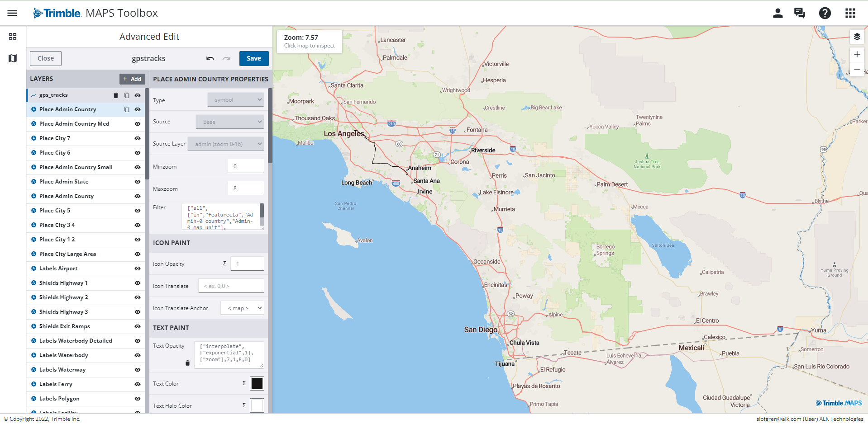Viewport: 868px width, 424px height.
Task: Redo the last edit
Action: [227, 58]
